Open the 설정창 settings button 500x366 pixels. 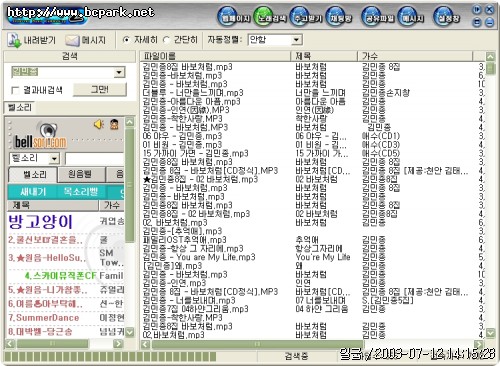tap(447, 17)
